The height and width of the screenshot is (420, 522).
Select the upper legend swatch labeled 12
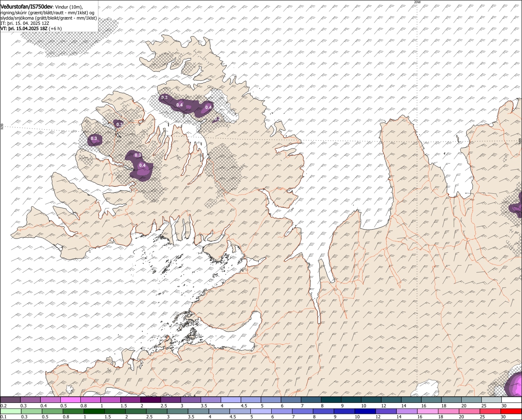pos(391,400)
